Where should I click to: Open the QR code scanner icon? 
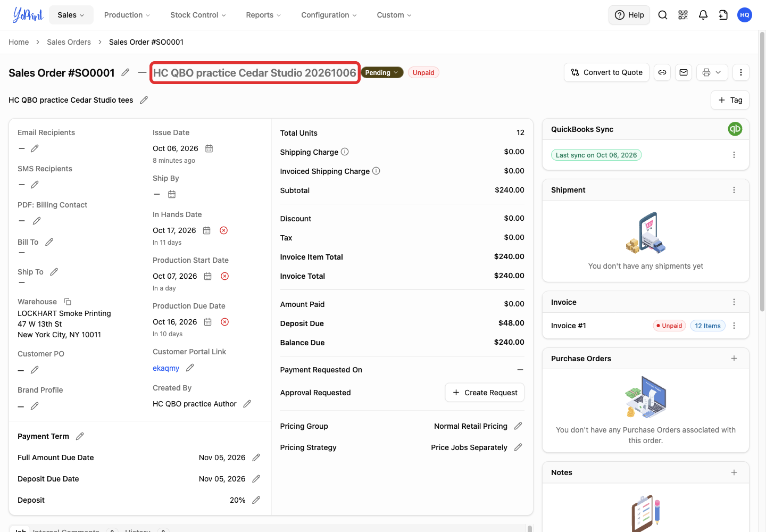[x=683, y=15]
